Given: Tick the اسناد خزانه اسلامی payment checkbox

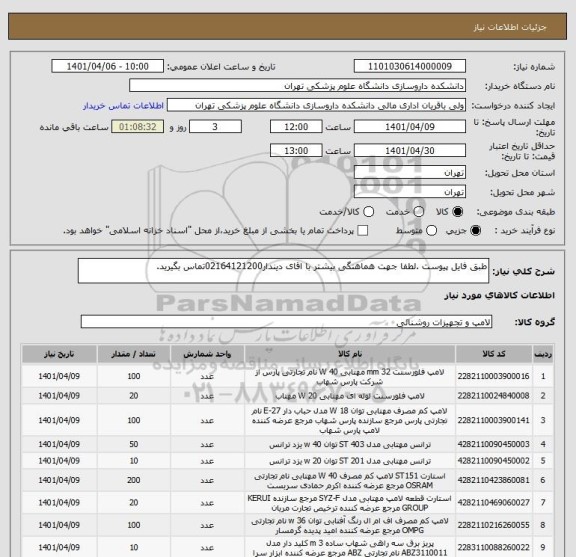Looking at the screenshot, I should (362, 231).
